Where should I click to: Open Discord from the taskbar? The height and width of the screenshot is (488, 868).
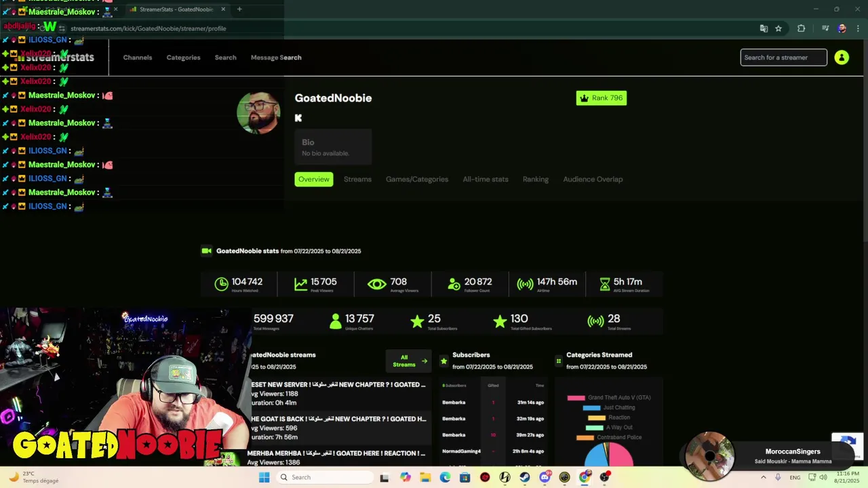point(545,477)
